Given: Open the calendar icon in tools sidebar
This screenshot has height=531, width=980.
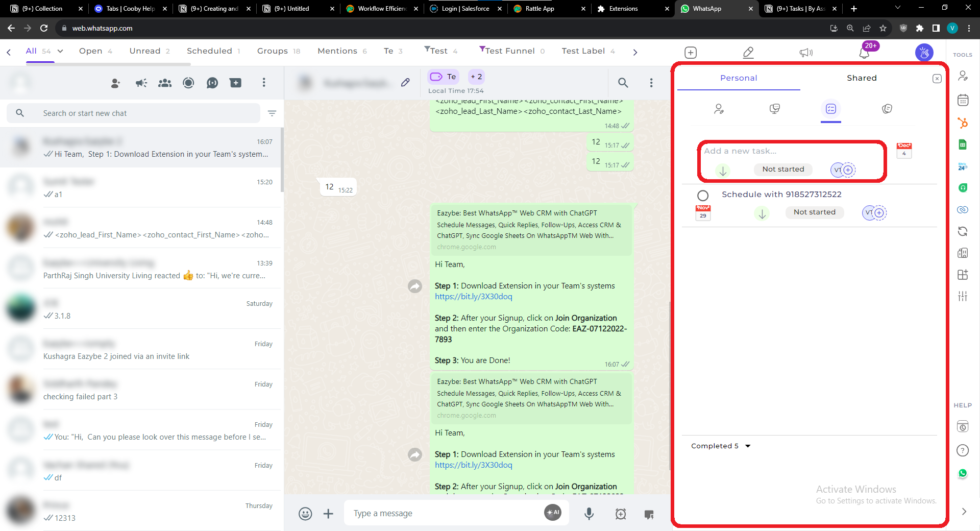Looking at the screenshot, I should (963, 100).
